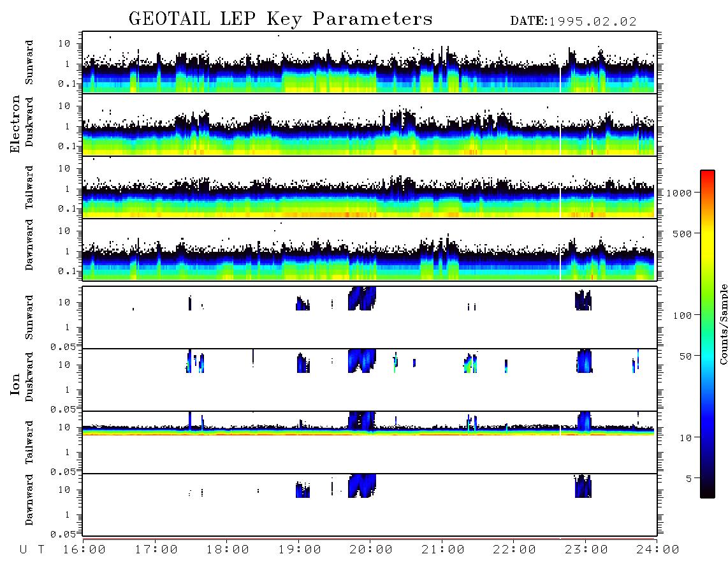
Task: Click the Ion Sunward burst near 20:00
Action: pyautogui.click(x=361, y=298)
